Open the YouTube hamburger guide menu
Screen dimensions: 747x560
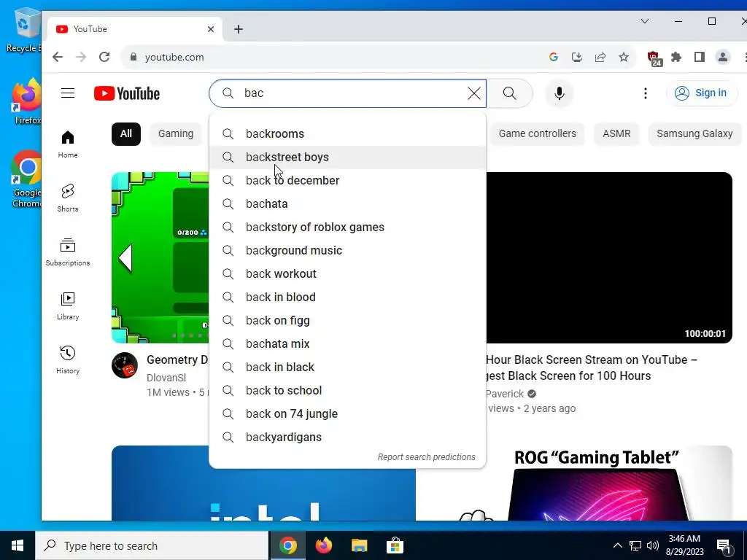tap(68, 93)
